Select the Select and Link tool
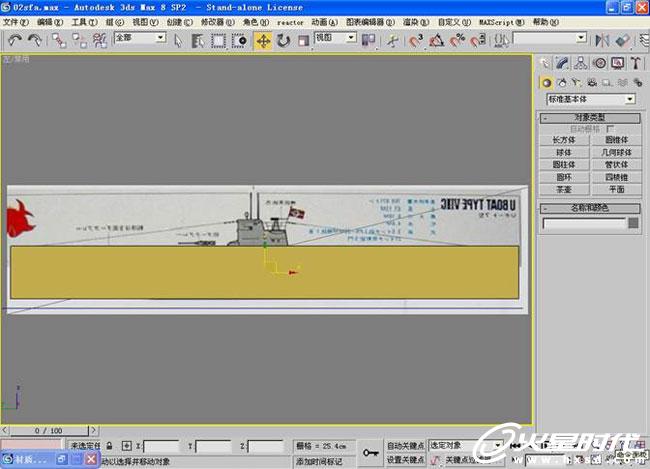The image size is (650, 469). click(x=59, y=41)
